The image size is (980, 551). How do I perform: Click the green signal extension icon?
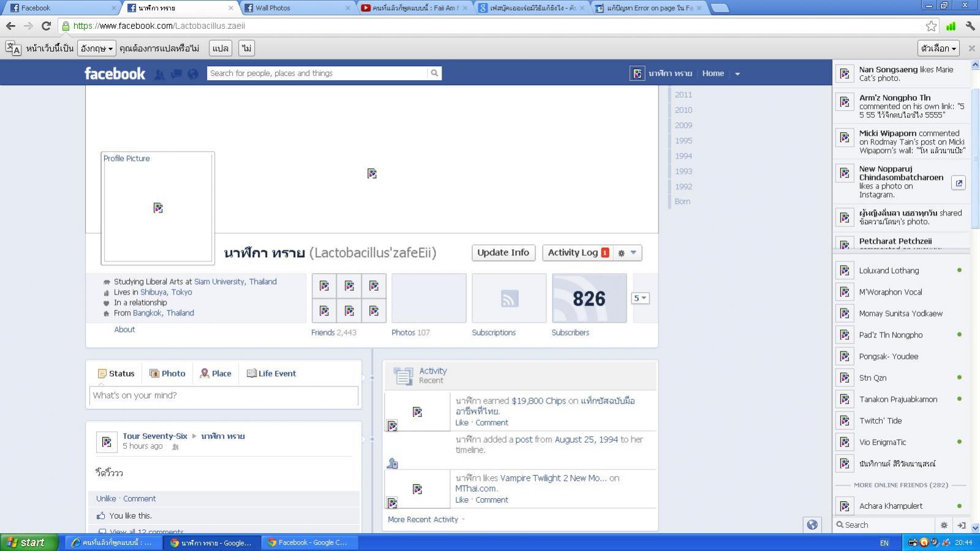[951, 26]
